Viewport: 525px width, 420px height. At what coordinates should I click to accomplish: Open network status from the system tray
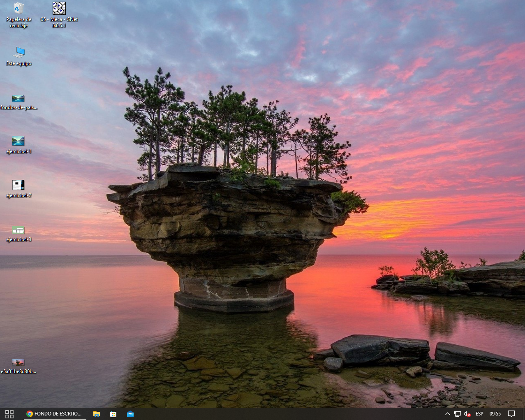458,414
